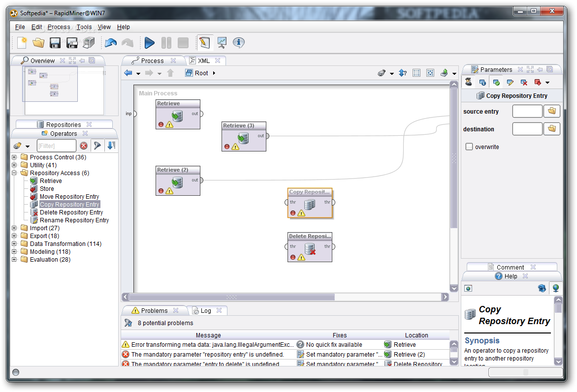Image resolution: width=577 pixels, height=392 pixels.
Task: Create a new process with the toolbar icon
Action: pyautogui.click(x=22, y=43)
